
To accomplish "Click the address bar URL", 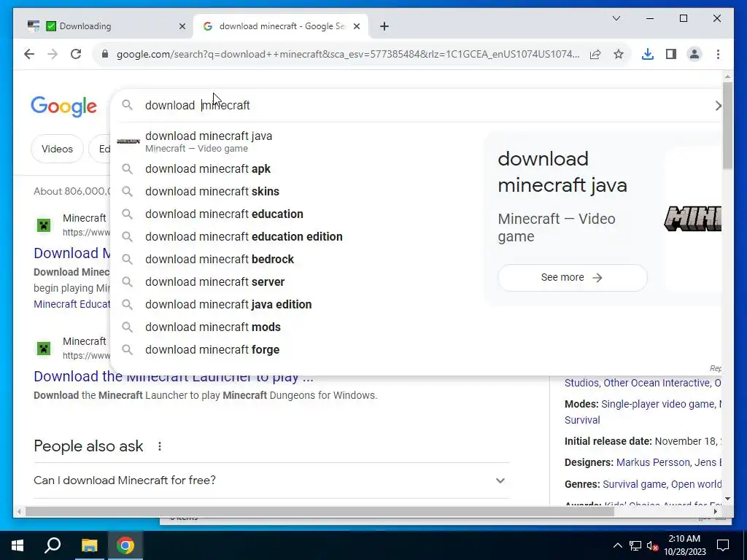I will tap(348, 54).
